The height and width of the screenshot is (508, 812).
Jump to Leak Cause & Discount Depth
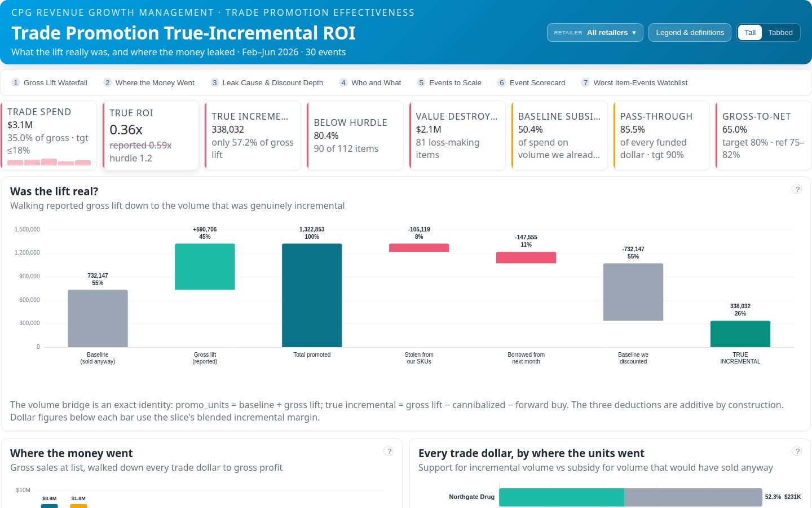tap(267, 82)
